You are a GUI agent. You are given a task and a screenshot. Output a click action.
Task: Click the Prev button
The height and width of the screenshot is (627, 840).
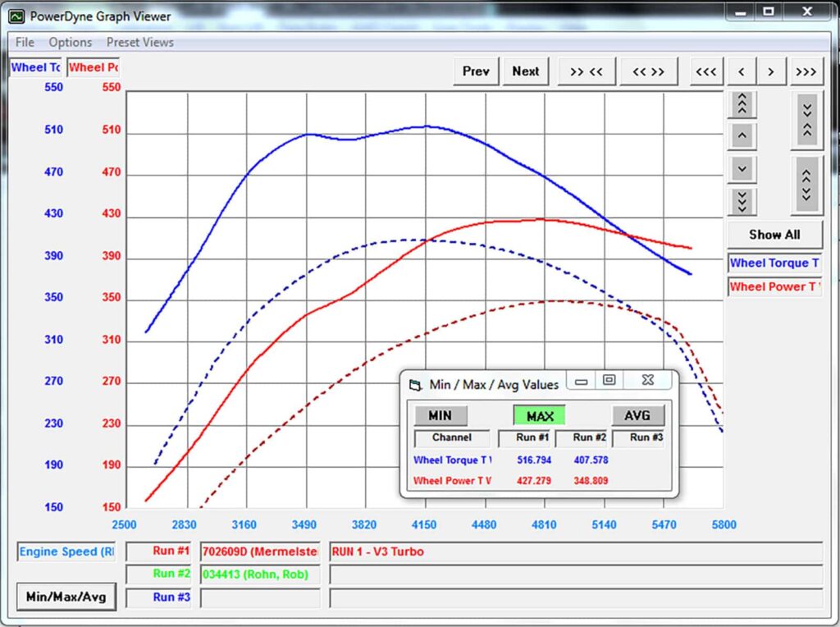pos(476,71)
